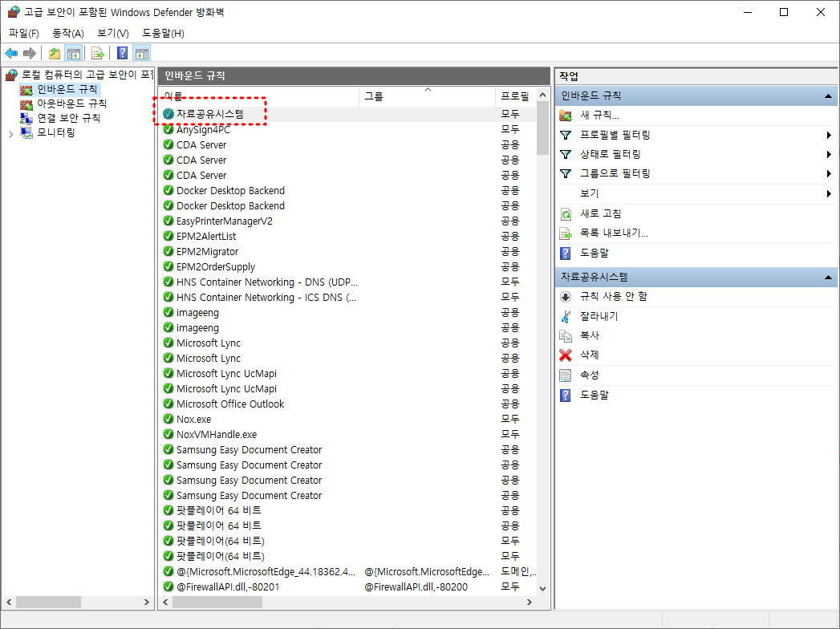Viewport: 840px width, 629px height.
Task: Open the 상태로 필터링 submenu arrow
Action: (829, 154)
